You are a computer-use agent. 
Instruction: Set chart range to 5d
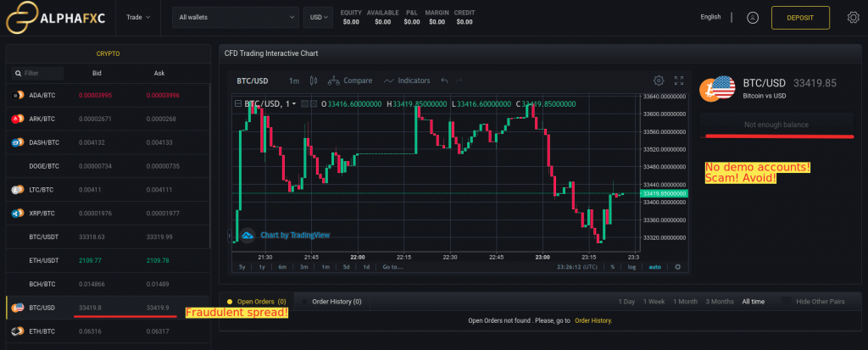346,267
